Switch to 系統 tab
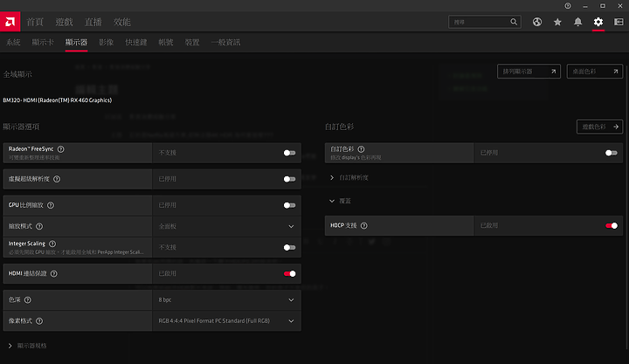The height and width of the screenshot is (364, 629). [x=13, y=42]
